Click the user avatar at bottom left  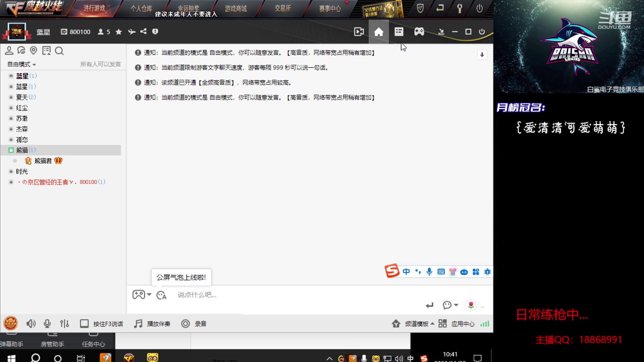(11, 323)
